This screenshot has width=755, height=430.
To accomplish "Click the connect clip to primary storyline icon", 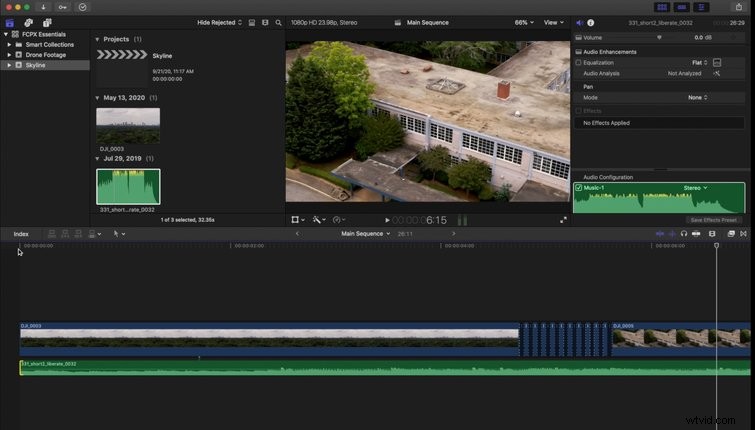I will 52,234.
